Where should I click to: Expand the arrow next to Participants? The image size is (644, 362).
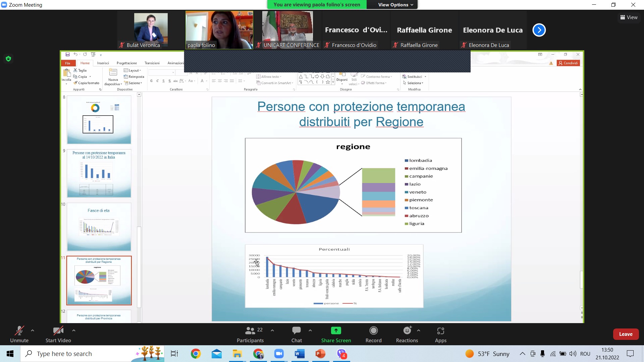click(272, 330)
